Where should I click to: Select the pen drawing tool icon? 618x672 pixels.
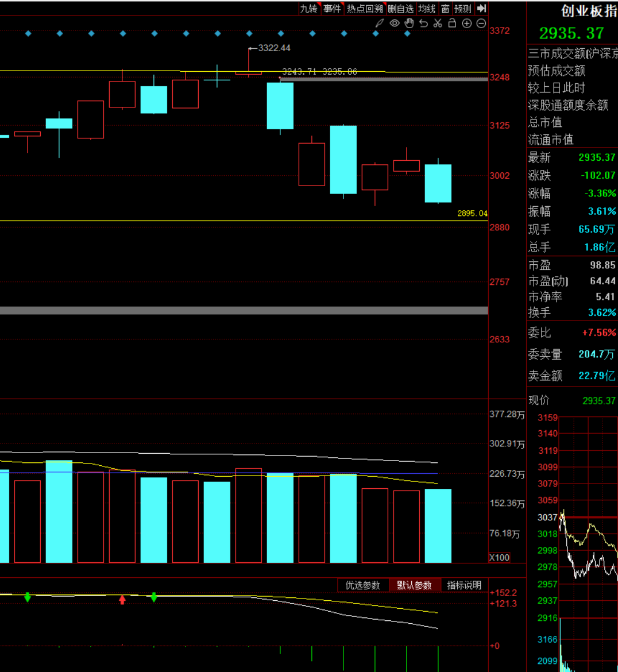pyautogui.click(x=380, y=24)
